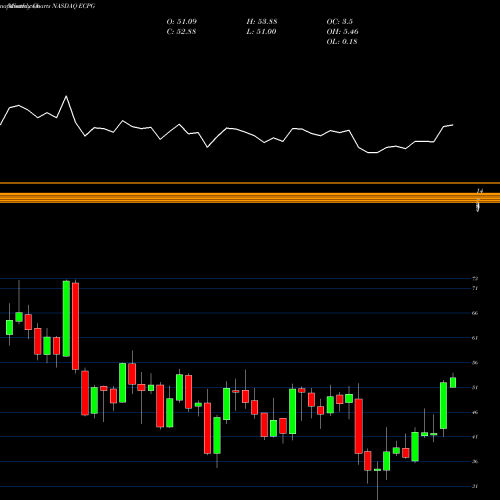
Task: Click the 14 label beside the orange band
Action: pos(479,191)
